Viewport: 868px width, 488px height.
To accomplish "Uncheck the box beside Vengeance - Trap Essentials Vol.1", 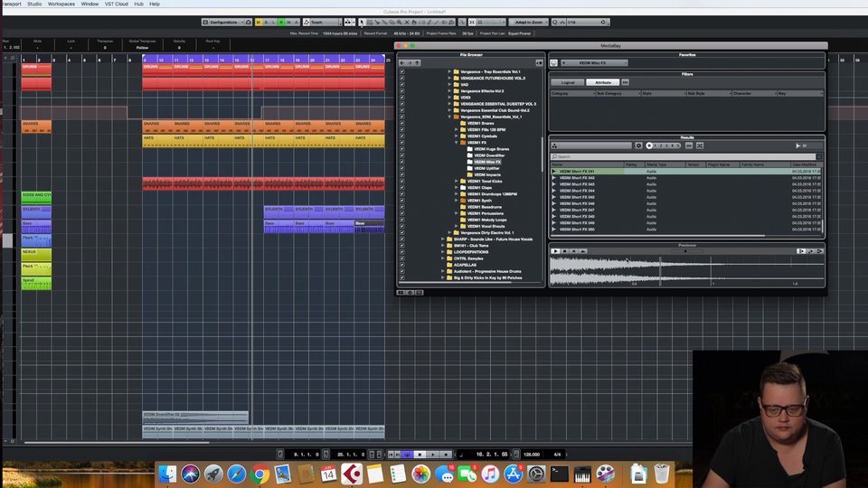I will [x=401, y=72].
